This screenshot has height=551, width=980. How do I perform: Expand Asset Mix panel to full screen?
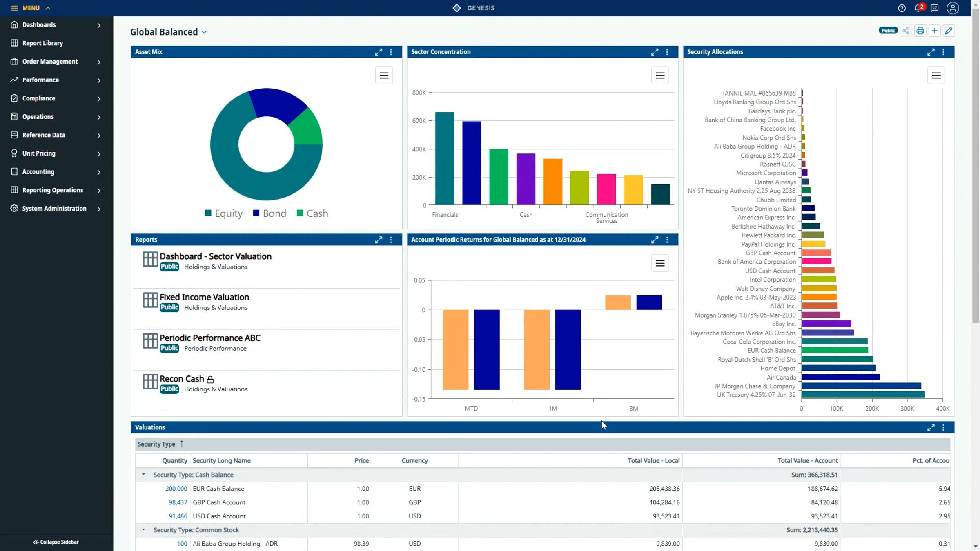[x=379, y=52]
